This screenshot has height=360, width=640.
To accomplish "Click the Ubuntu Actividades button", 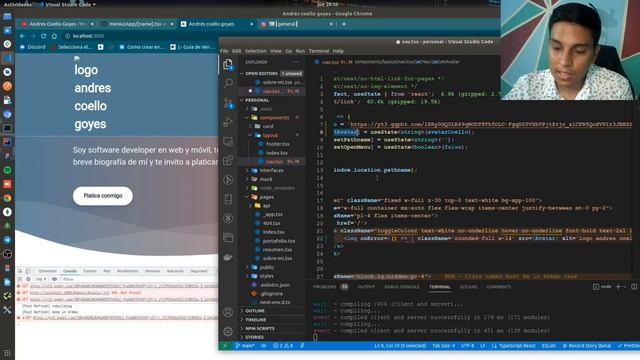I will [17, 4].
